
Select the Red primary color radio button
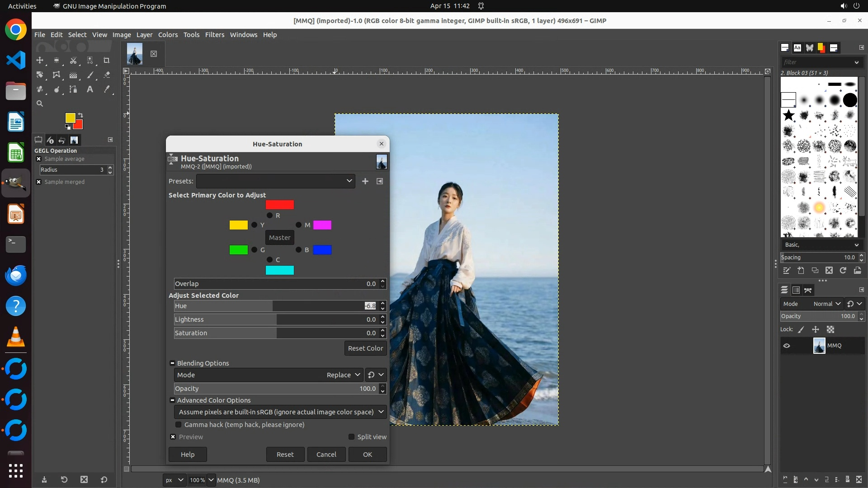tap(270, 216)
